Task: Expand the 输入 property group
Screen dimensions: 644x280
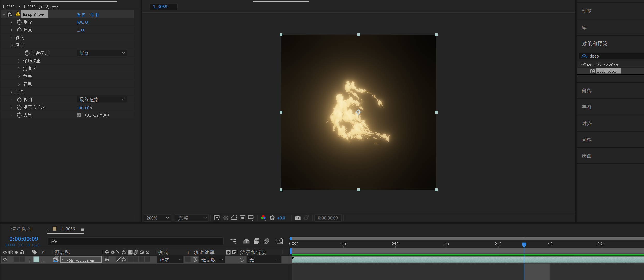Action: click(11, 38)
